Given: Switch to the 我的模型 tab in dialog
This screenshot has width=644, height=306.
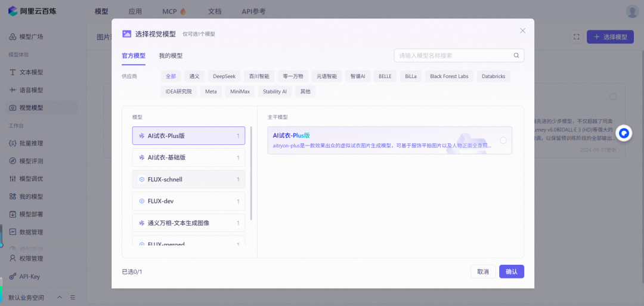Looking at the screenshot, I should click(171, 56).
